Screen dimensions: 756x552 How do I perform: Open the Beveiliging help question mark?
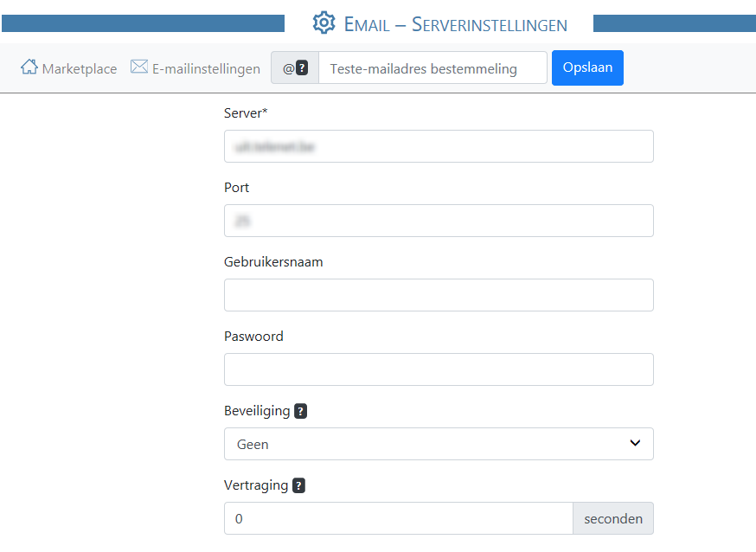click(x=300, y=411)
